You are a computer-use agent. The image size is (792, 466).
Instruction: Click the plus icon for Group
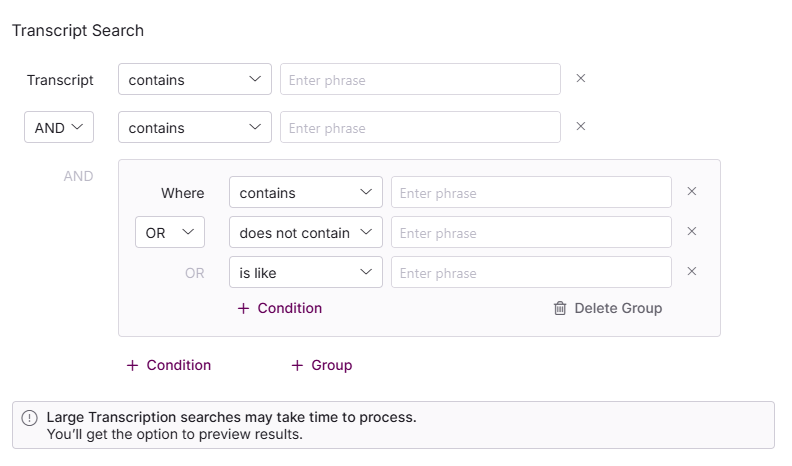click(x=297, y=365)
